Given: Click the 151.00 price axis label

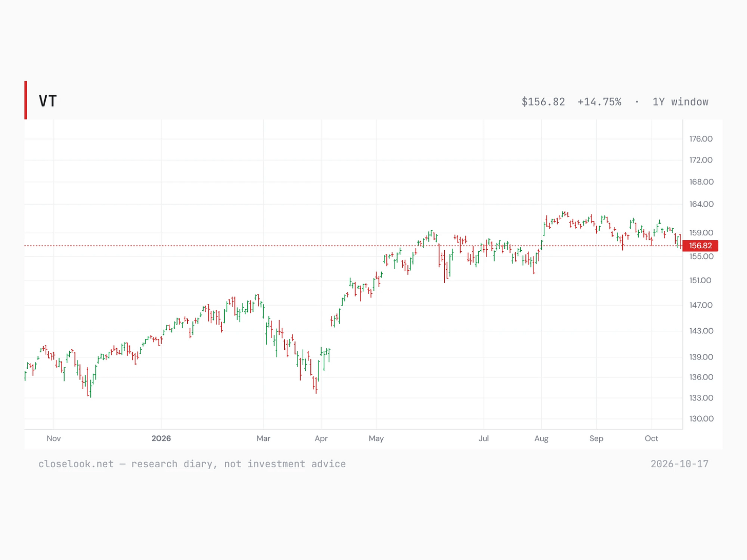Looking at the screenshot, I should click(x=700, y=281).
